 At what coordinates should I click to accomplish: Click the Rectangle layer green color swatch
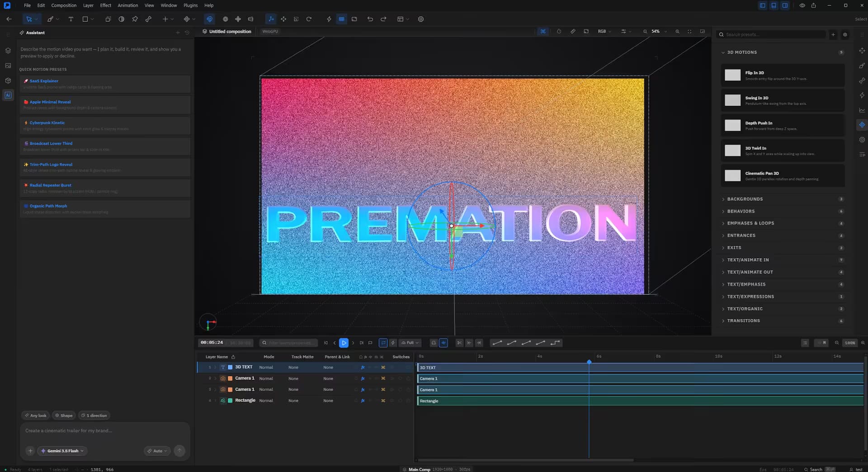point(230,401)
